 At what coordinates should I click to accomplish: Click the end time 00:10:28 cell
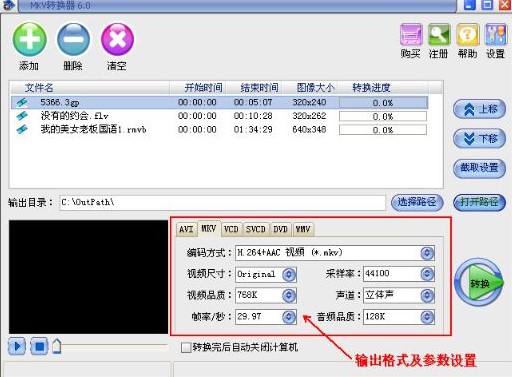pyautogui.click(x=253, y=116)
